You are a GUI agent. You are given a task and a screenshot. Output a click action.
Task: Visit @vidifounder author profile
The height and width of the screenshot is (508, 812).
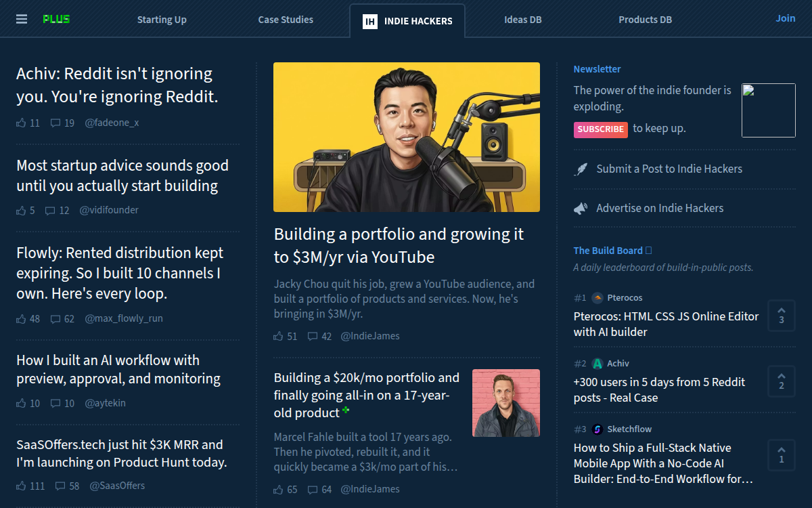[109, 210]
